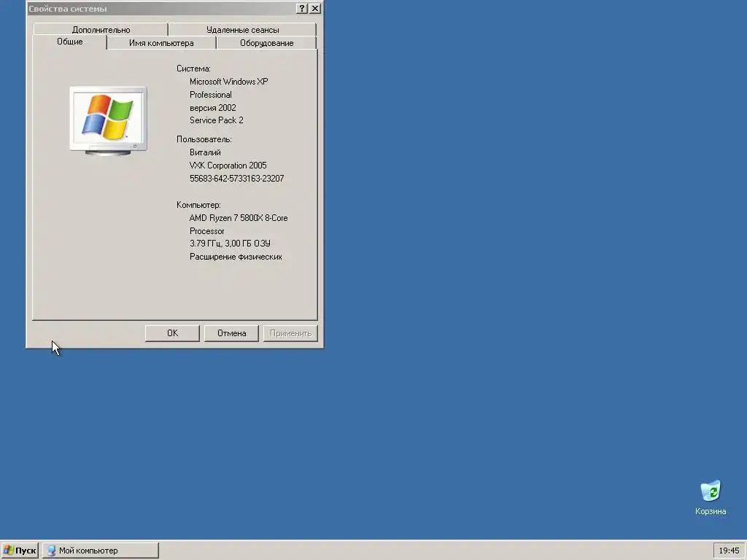The height and width of the screenshot is (560, 747).
Task: Click the AMD Ryzen 7 5800X 8-Core text
Action: pyautogui.click(x=239, y=217)
